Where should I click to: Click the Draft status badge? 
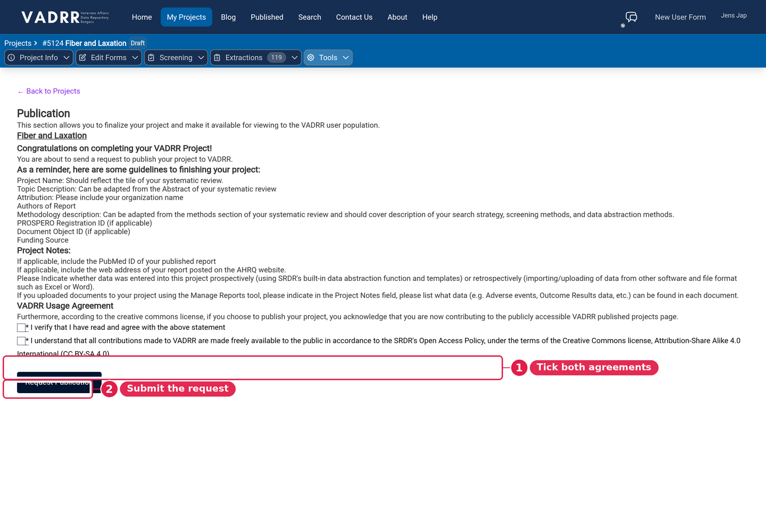click(x=138, y=43)
